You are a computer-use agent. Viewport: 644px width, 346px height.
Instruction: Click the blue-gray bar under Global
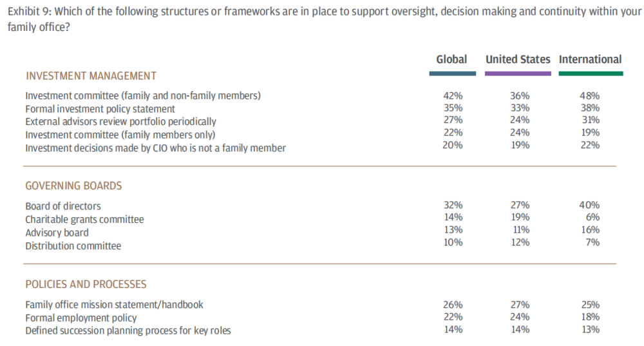(x=452, y=73)
